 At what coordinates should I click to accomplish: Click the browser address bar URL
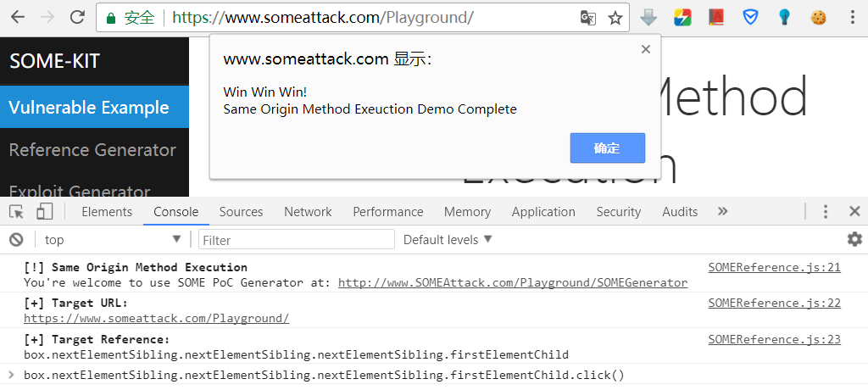(323, 18)
